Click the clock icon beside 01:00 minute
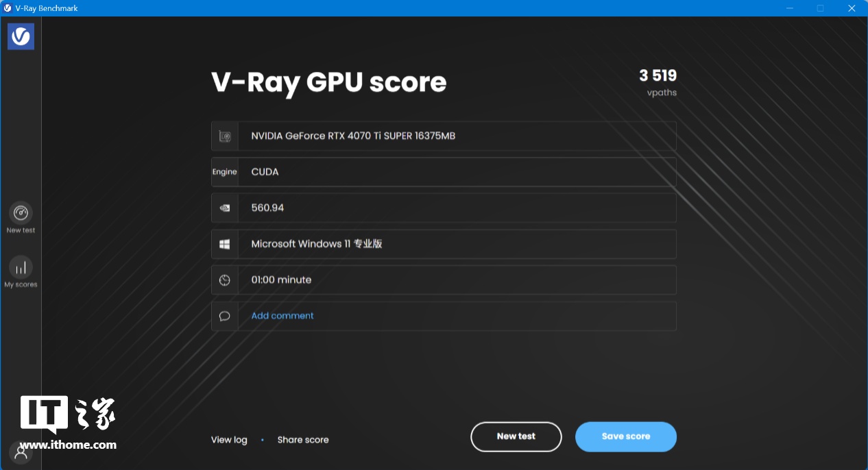868x470 pixels. pyautogui.click(x=225, y=280)
